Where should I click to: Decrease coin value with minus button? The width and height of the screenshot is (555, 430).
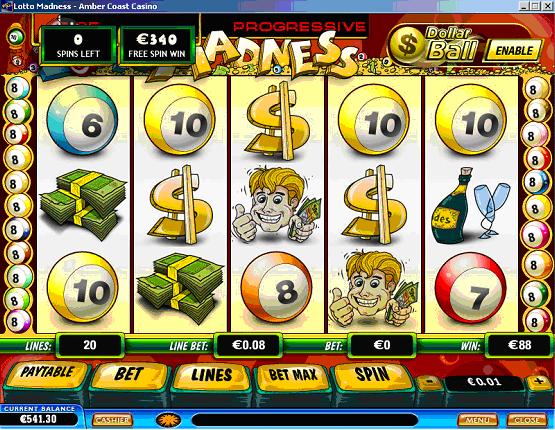429,382
